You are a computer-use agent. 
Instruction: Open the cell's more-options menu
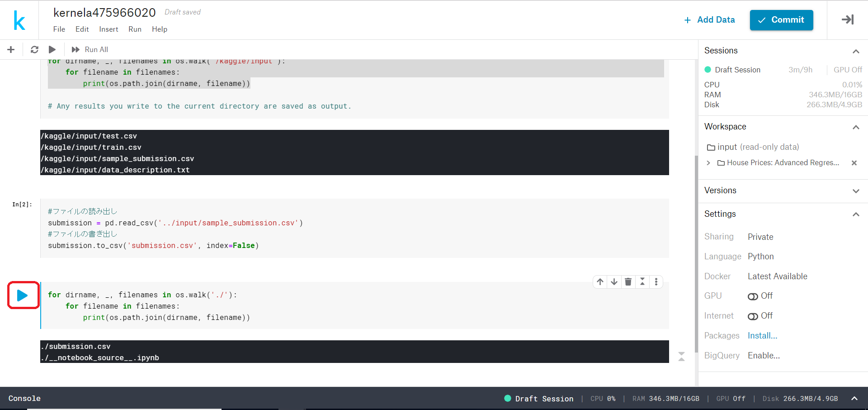[x=656, y=281]
